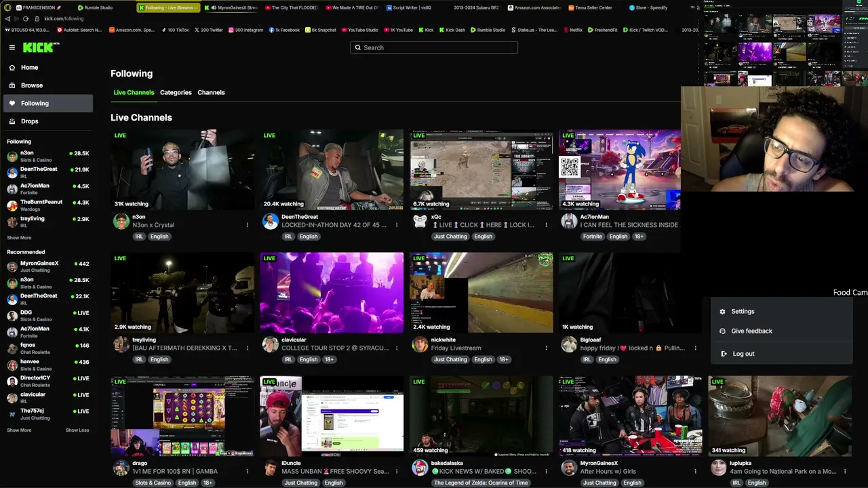Click the Give feedback icon

click(722, 331)
